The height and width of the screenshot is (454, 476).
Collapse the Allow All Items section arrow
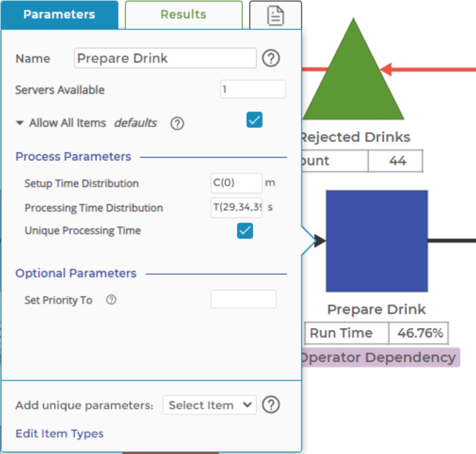(x=20, y=123)
